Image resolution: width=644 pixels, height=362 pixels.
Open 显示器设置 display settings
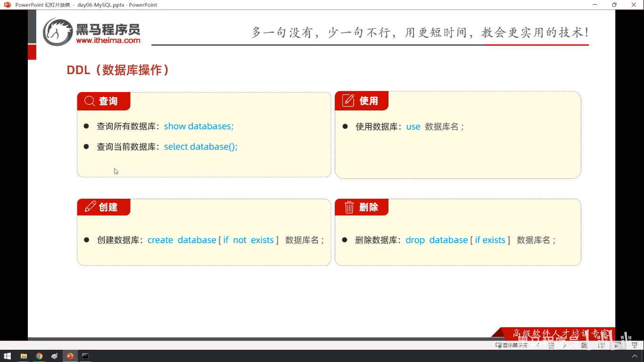click(x=512, y=345)
